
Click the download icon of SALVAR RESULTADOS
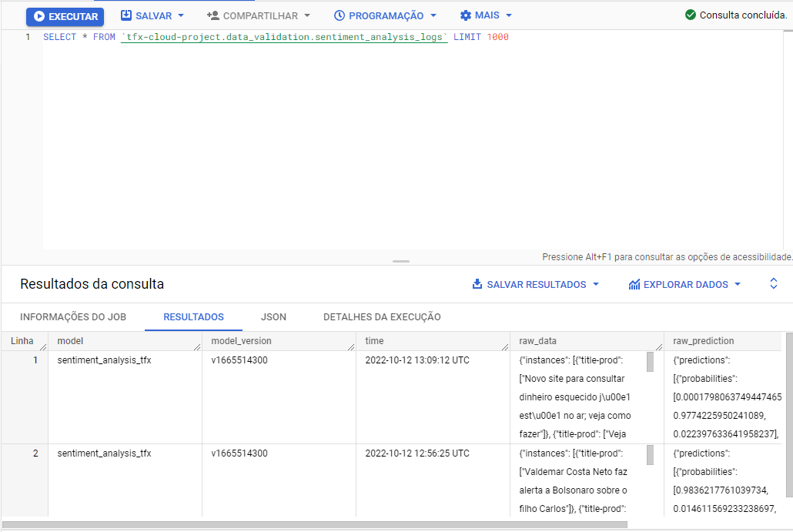(x=477, y=284)
